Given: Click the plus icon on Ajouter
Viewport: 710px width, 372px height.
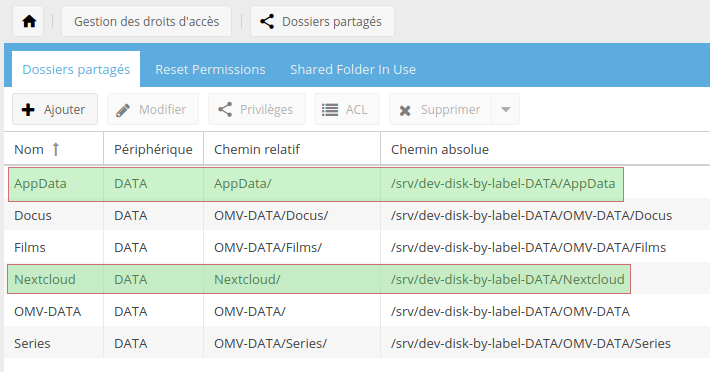Looking at the screenshot, I should 28,110.
